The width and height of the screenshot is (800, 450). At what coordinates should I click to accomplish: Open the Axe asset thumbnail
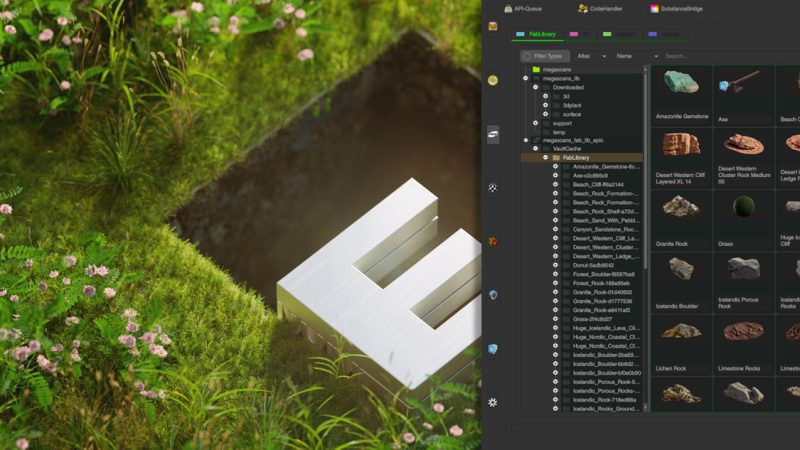point(743,95)
